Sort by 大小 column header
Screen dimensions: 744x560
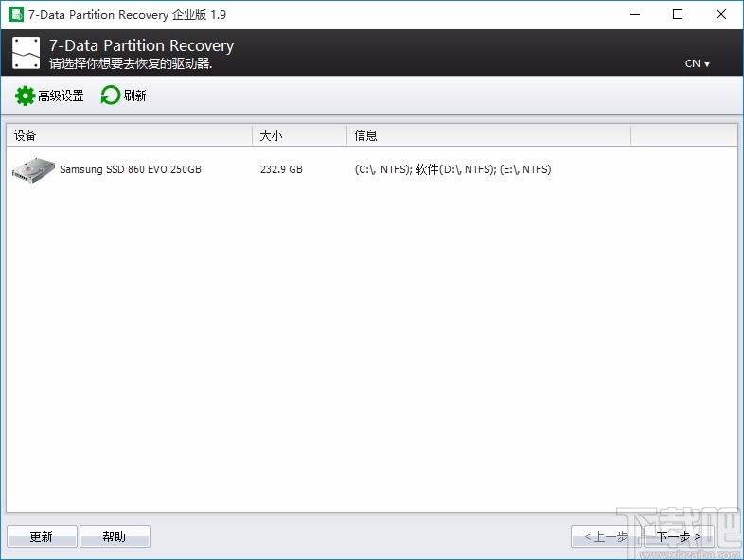point(299,135)
